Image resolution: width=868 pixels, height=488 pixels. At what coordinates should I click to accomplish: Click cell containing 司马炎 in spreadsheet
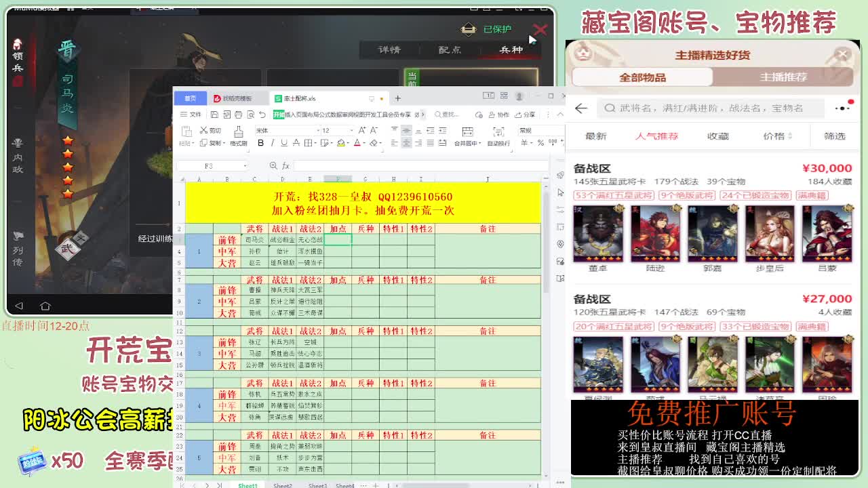tap(254, 240)
